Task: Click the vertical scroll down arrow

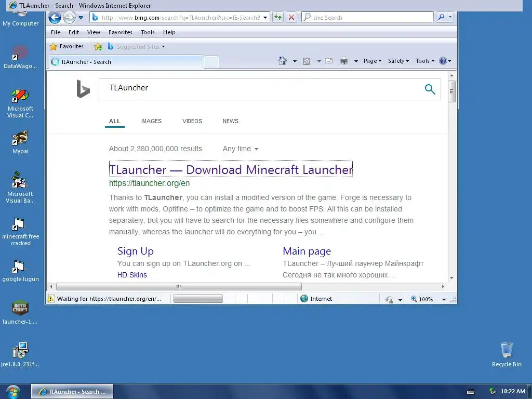Action: (451, 278)
